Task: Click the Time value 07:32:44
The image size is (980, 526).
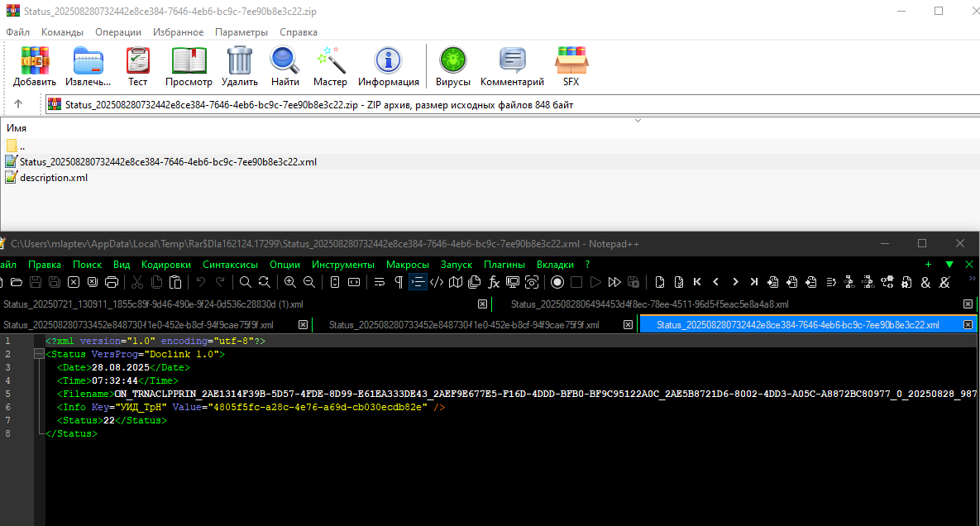Action: tap(115, 380)
